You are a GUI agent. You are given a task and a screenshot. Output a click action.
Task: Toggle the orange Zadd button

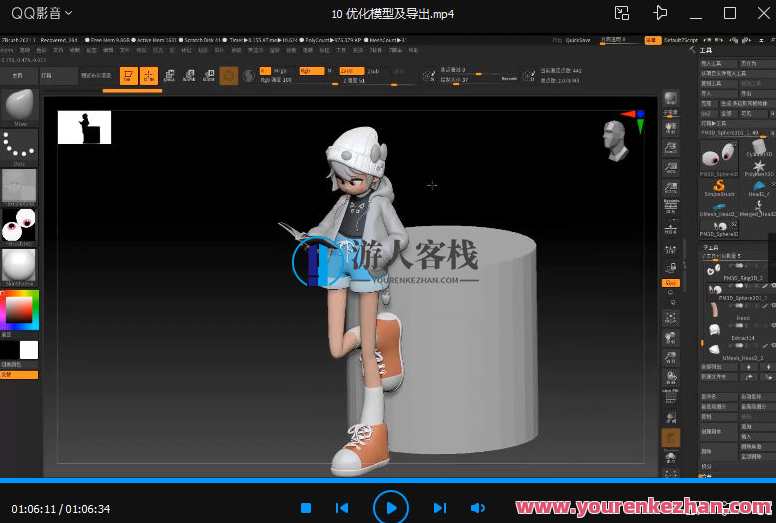tap(352, 71)
